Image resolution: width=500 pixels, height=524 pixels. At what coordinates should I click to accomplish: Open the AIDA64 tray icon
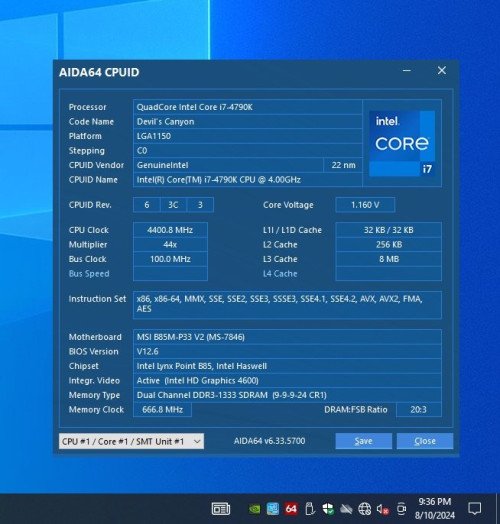point(291,509)
